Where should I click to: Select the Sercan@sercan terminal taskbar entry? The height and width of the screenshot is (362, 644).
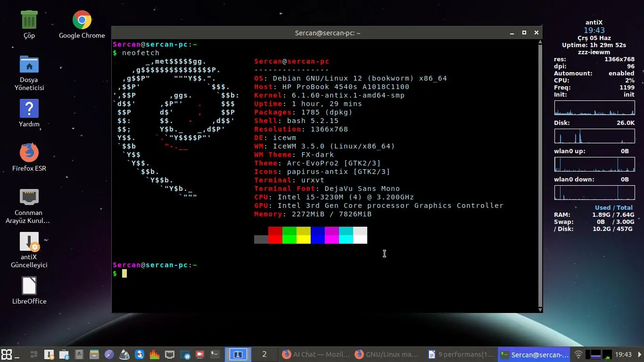pos(534,354)
